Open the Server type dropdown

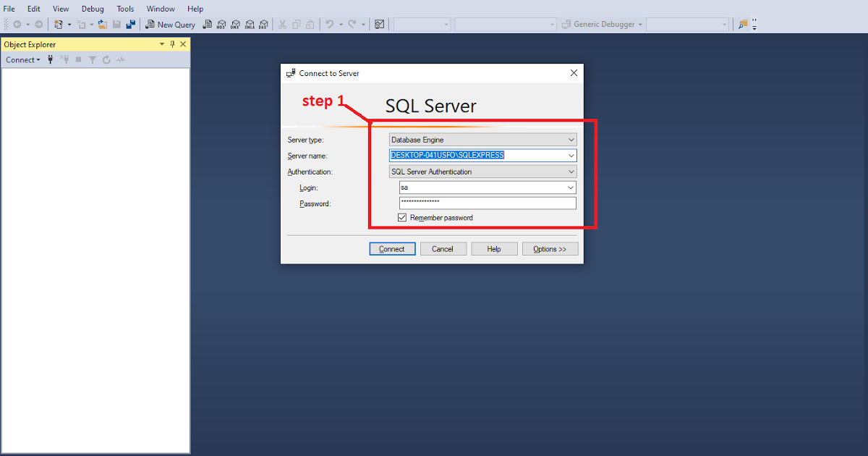pyautogui.click(x=571, y=139)
